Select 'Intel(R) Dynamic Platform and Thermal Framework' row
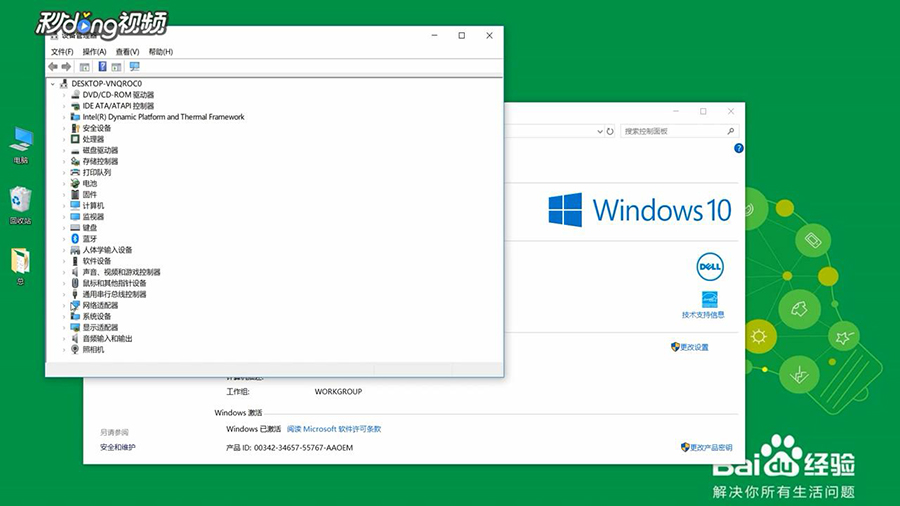 tap(164, 117)
